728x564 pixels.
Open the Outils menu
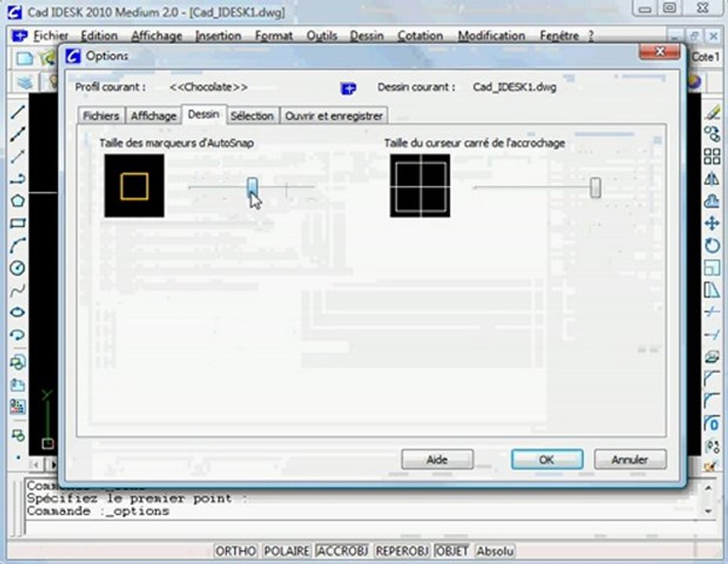[322, 36]
